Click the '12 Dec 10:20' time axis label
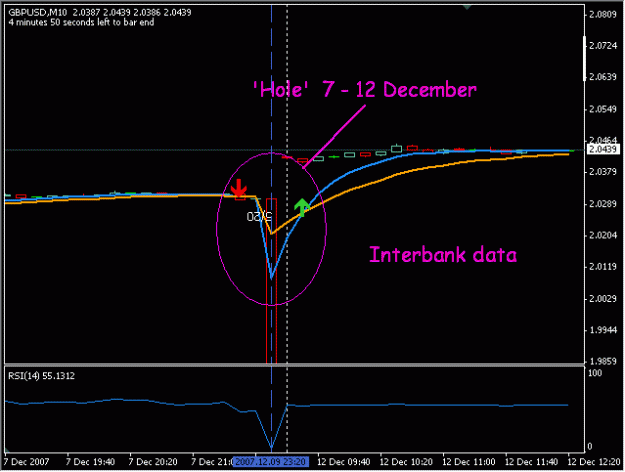The image size is (625, 472). (406, 462)
